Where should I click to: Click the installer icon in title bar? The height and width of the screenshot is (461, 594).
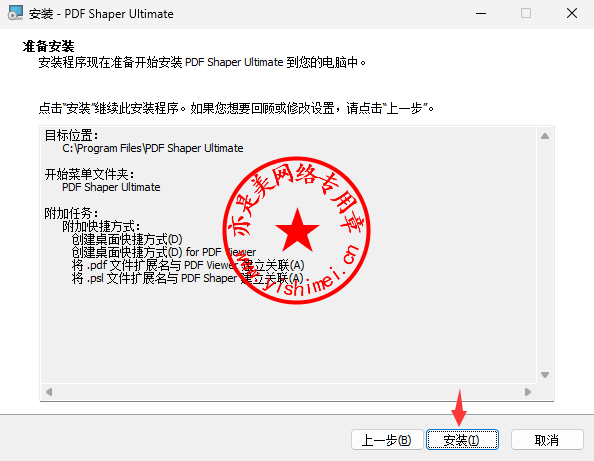[x=16, y=13]
